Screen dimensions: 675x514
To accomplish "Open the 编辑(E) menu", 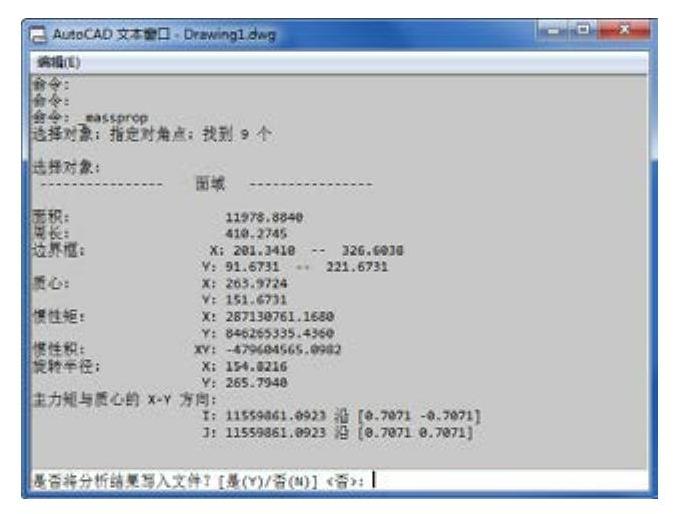I will [x=59, y=63].
